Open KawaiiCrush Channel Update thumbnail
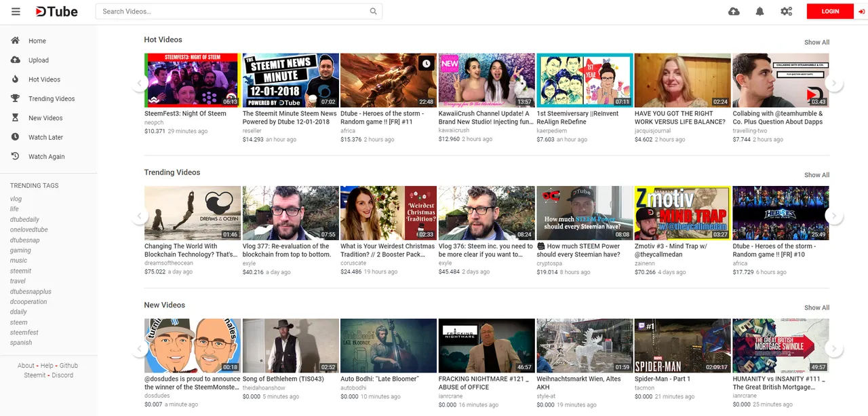868x416 pixels. click(x=486, y=80)
